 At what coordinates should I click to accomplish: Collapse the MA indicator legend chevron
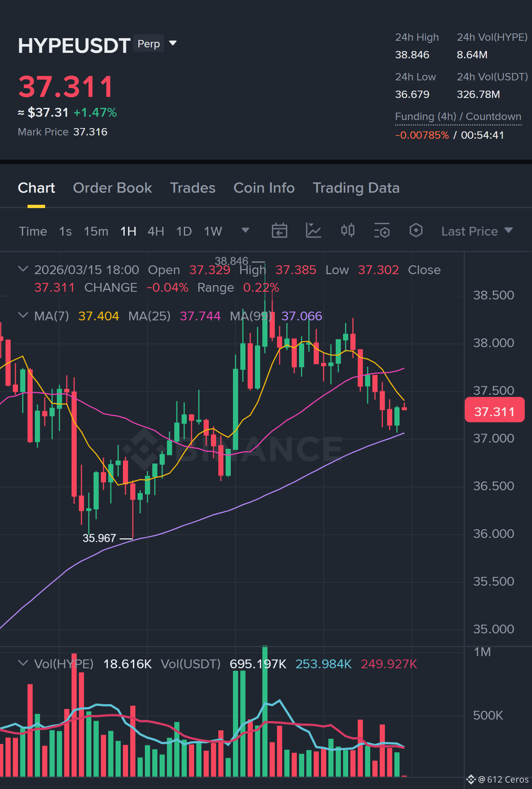tap(23, 315)
